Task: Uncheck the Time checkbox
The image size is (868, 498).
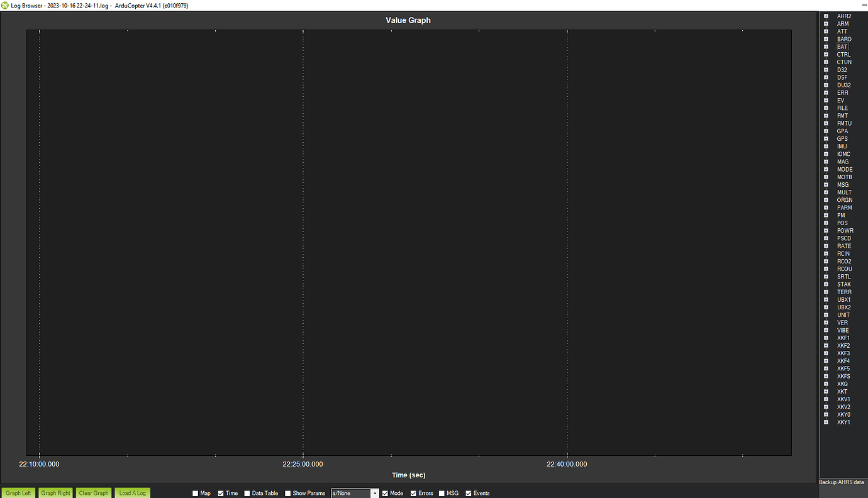Action: point(221,494)
